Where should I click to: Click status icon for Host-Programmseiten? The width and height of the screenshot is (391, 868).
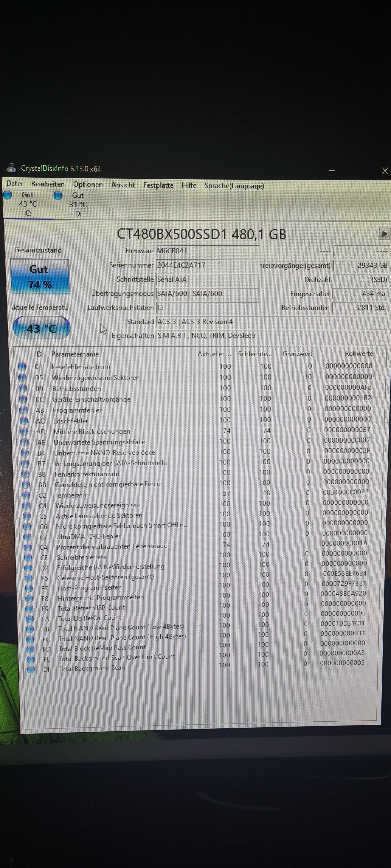[29, 588]
